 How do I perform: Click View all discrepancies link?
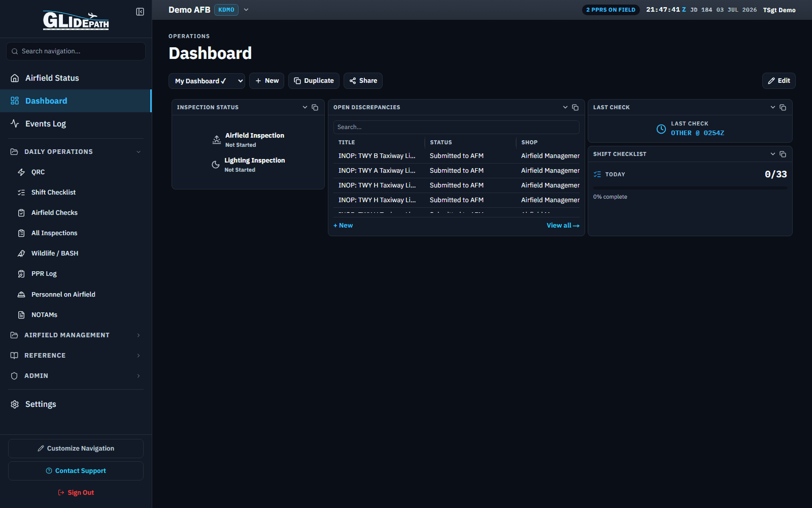coord(563,226)
